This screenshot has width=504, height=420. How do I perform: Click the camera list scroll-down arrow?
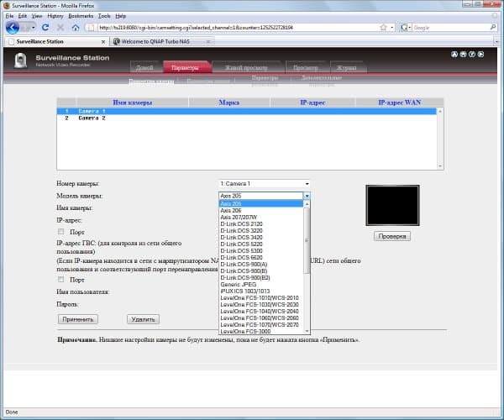(440, 166)
